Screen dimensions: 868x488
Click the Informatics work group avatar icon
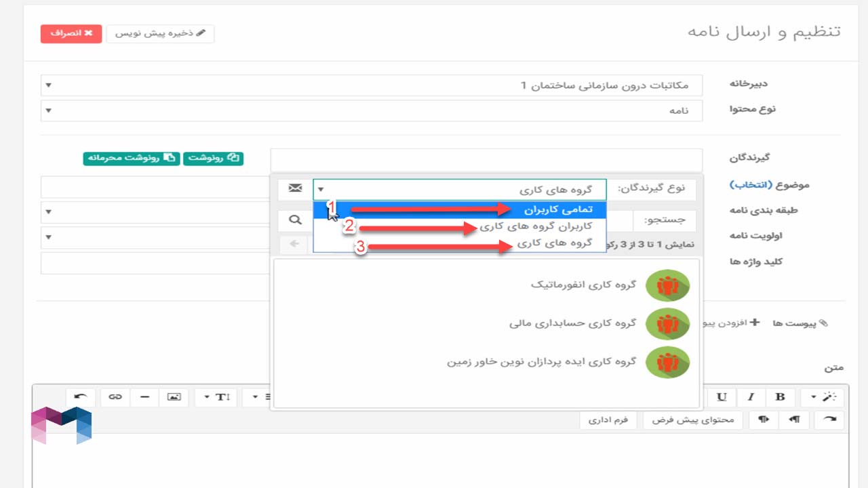click(x=668, y=285)
